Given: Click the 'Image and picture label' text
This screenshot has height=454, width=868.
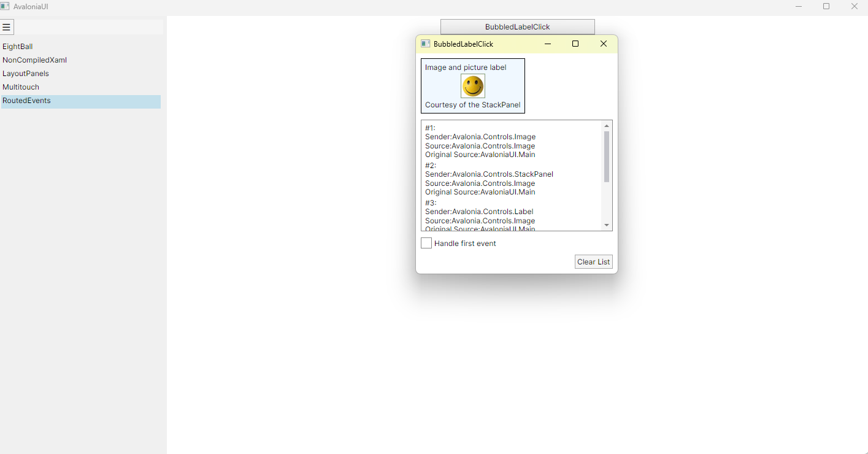Looking at the screenshot, I should [466, 67].
